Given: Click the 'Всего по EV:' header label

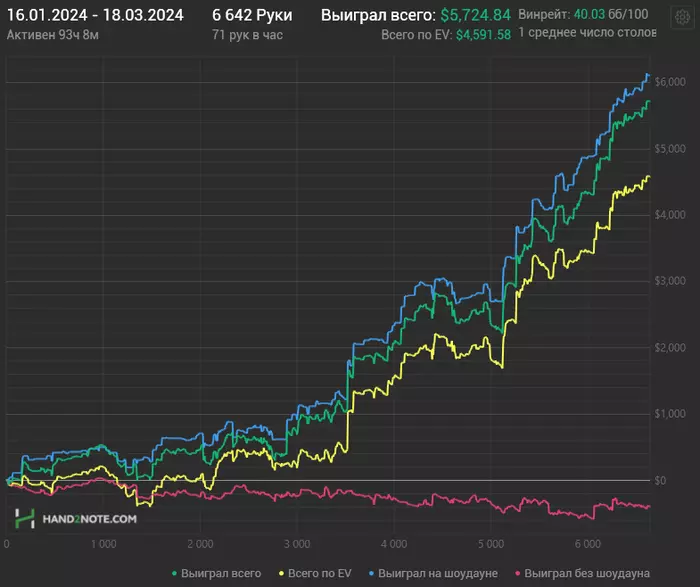Looking at the screenshot, I should tap(417, 35).
